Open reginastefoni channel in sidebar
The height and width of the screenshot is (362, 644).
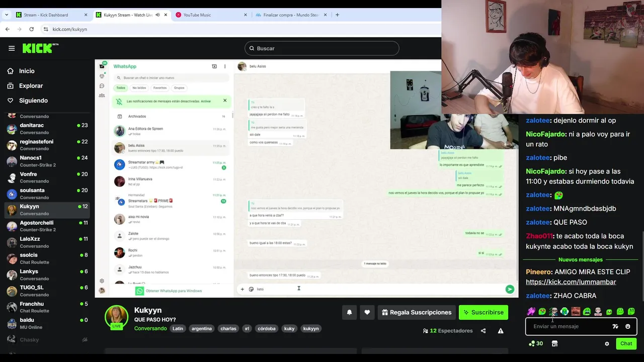(x=47, y=145)
